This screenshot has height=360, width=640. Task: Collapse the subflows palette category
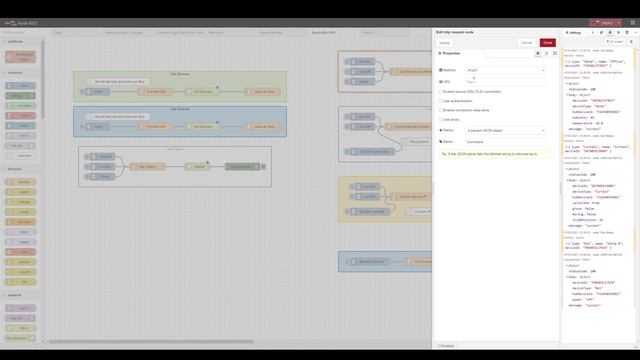pyautogui.click(x=15, y=41)
